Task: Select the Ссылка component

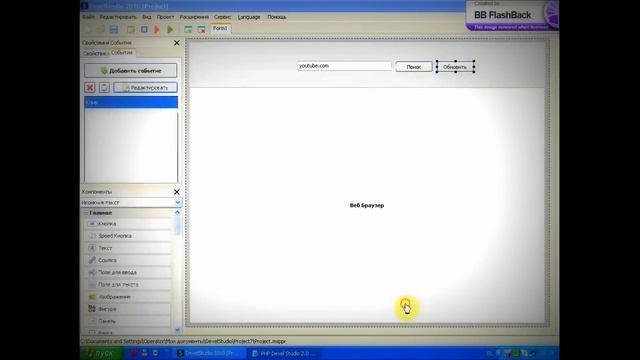Action: coord(128,260)
